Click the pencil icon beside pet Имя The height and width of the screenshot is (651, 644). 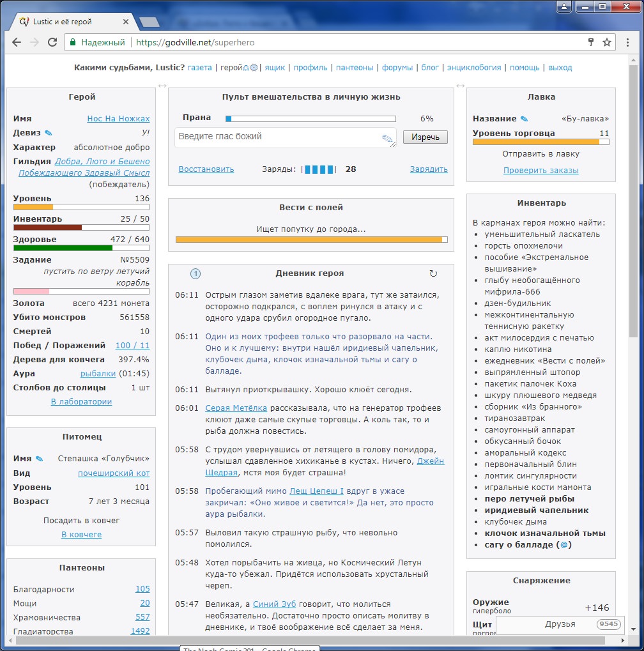pos(40,459)
